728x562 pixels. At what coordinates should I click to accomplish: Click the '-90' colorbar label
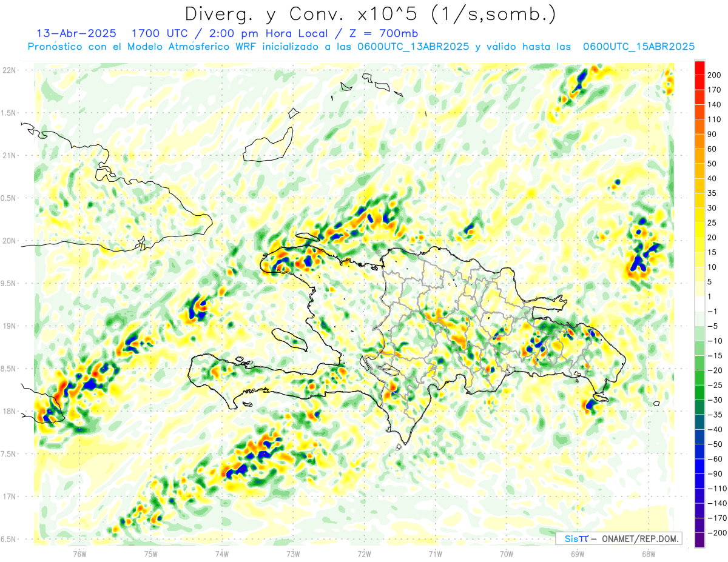[714, 473]
